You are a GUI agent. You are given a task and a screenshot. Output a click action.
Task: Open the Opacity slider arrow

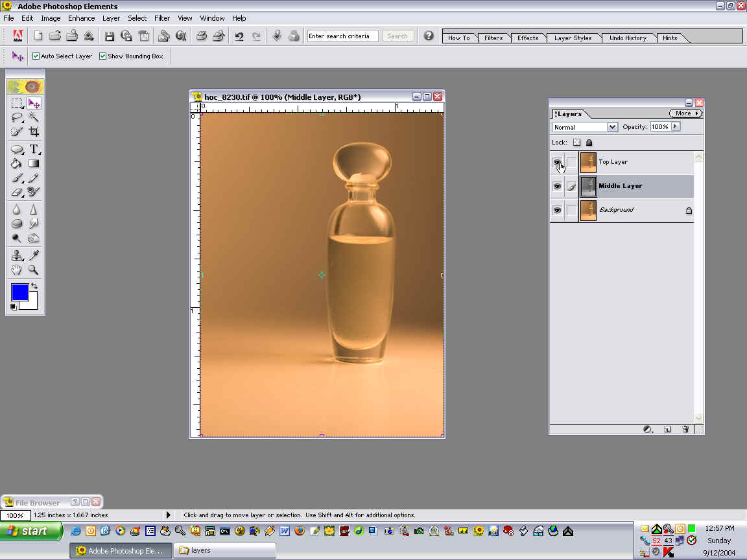coord(676,126)
